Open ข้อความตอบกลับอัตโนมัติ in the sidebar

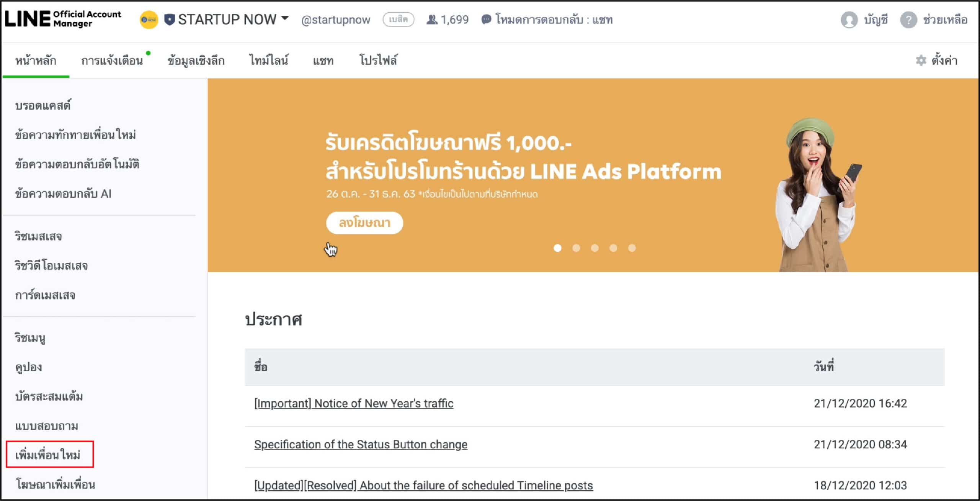point(77,164)
